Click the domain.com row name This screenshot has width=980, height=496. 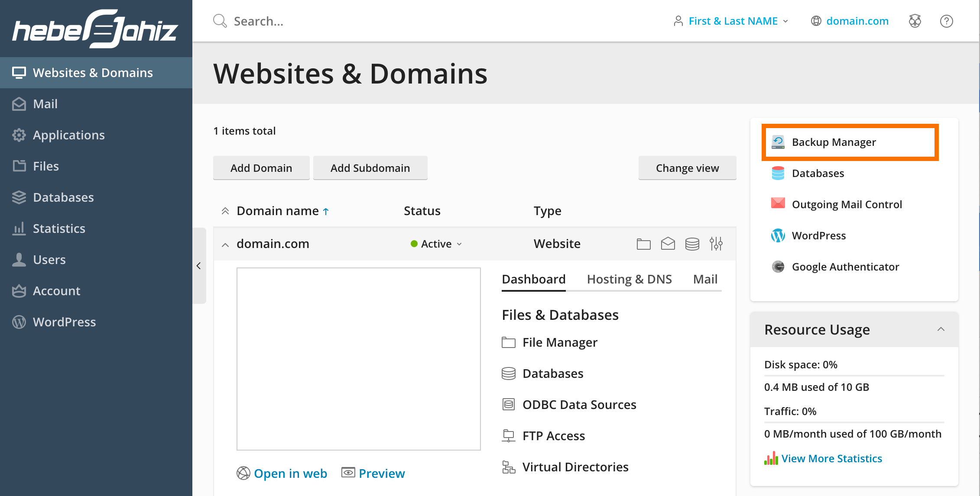tap(273, 244)
